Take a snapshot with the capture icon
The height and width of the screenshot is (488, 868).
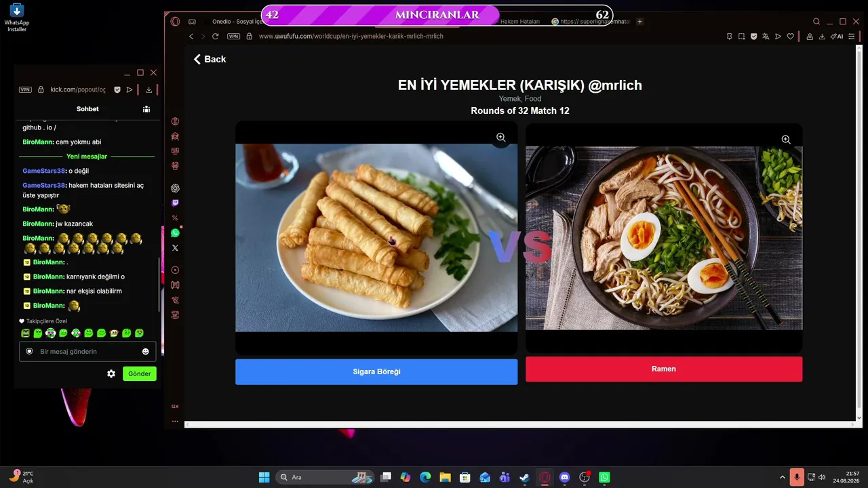[741, 37]
